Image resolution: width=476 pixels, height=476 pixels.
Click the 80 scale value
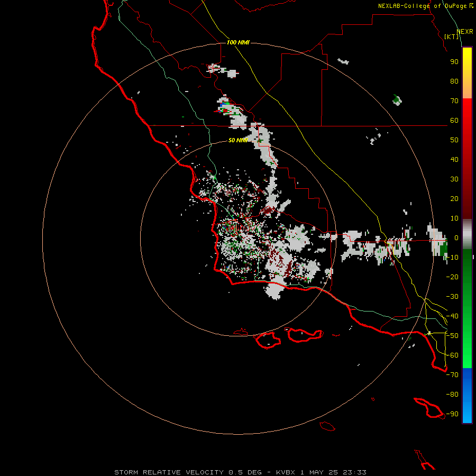[x=454, y=81]
